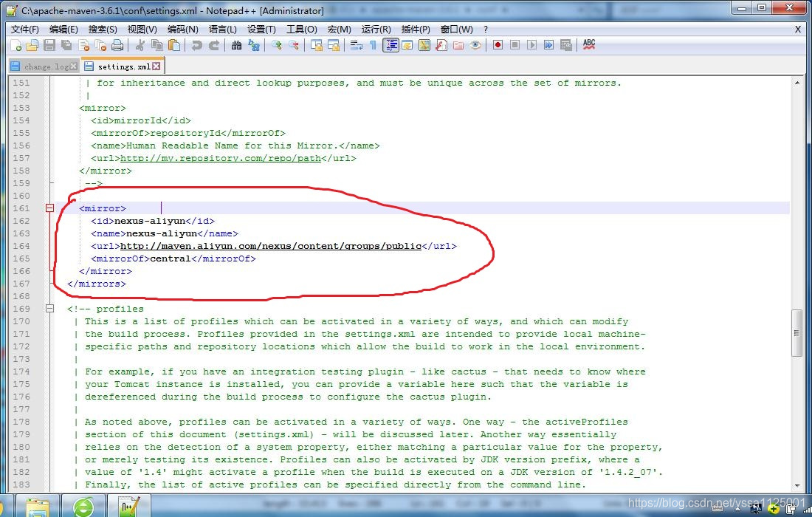
Task: Print the document using the printer icon
Action: click(x=117, y=46)
